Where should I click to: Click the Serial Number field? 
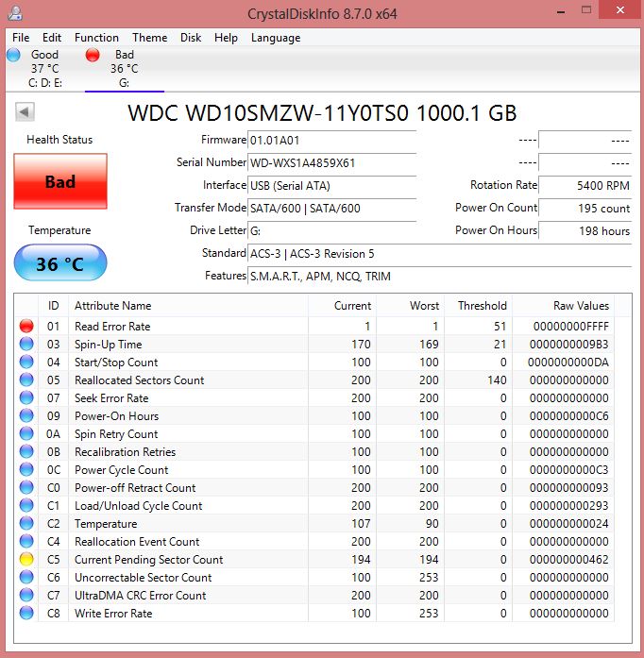coord(331,162)
